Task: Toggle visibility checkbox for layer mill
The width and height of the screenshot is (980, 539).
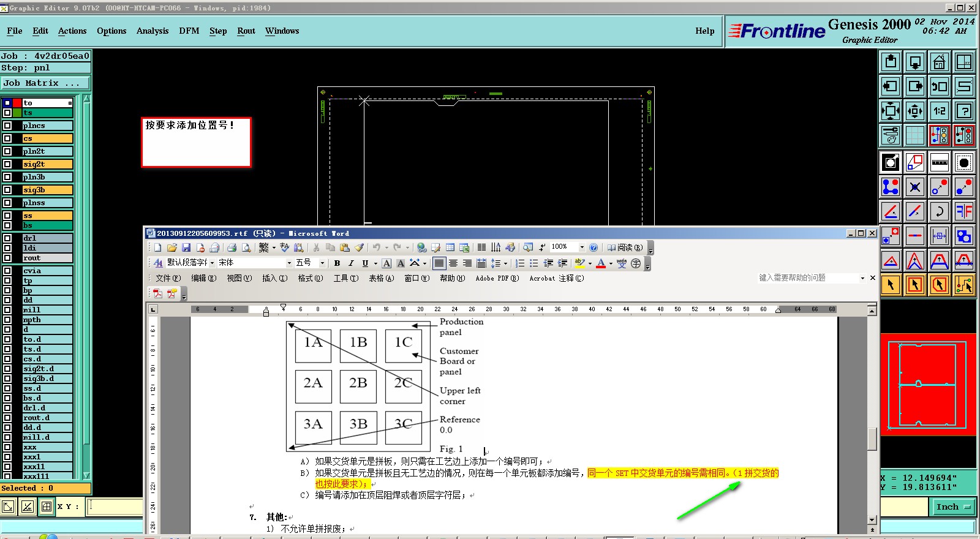Action: (7, 310)
